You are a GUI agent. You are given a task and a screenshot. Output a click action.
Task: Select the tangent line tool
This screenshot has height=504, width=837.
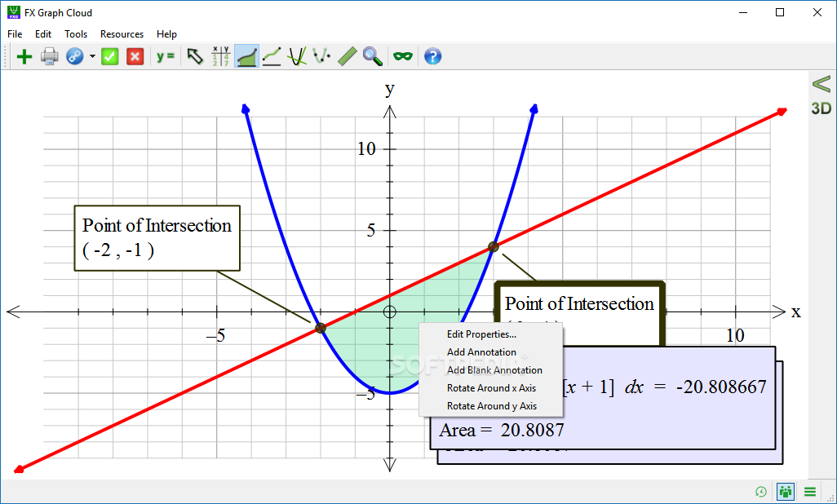click(272, 56)
